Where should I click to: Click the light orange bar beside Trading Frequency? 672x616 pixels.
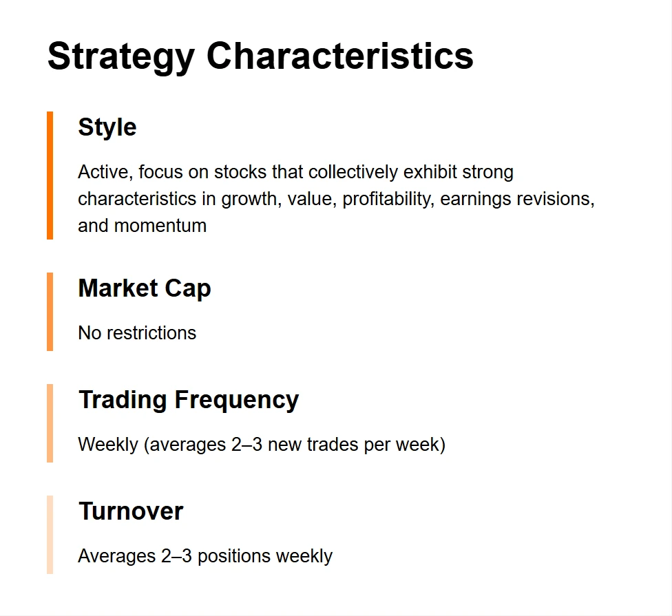pyautogui.click(x=50, y=423)
